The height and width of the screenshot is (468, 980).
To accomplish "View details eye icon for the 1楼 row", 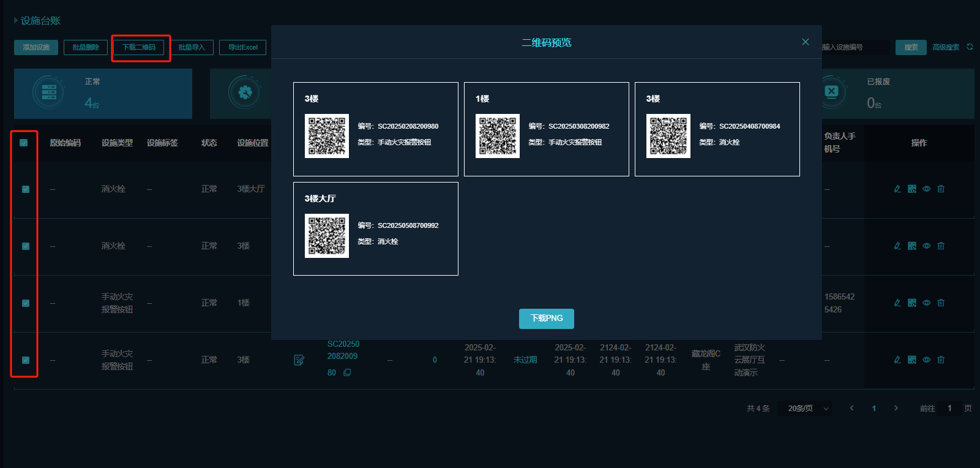I will (927, 303).
